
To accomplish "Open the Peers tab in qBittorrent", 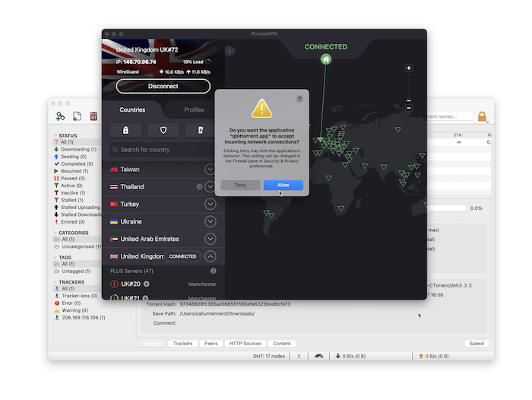I will (x=211, y=344).
